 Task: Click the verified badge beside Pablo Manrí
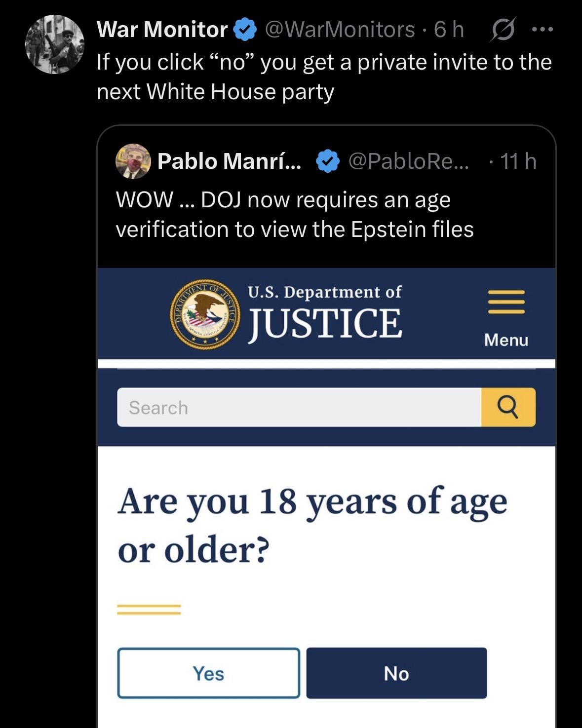(327, 161)
